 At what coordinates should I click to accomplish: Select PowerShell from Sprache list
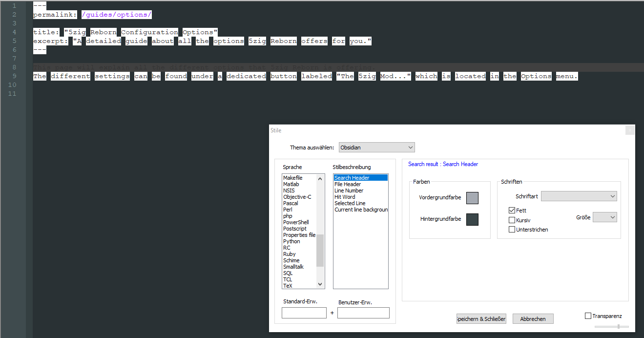296,222
